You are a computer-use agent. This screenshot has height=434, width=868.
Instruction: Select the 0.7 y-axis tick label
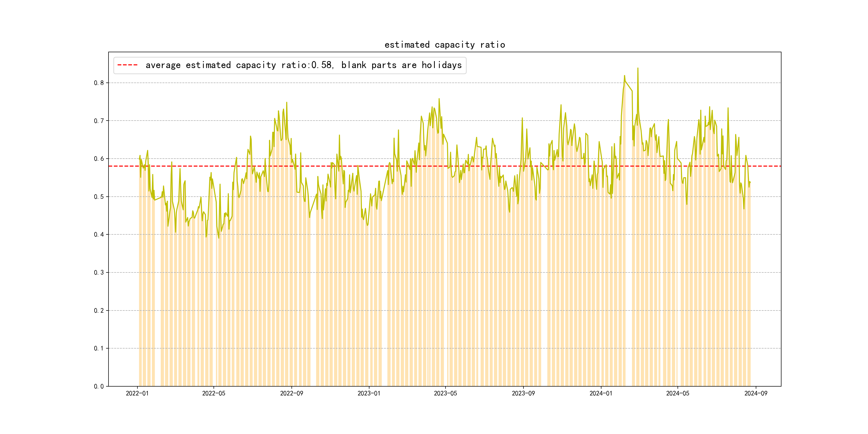99,121
